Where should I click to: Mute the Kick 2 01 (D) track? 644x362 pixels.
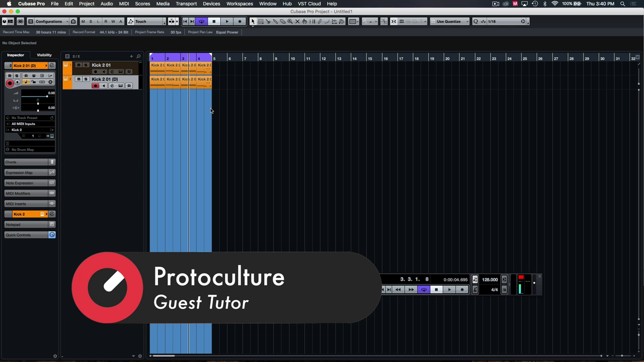point(78,79)
